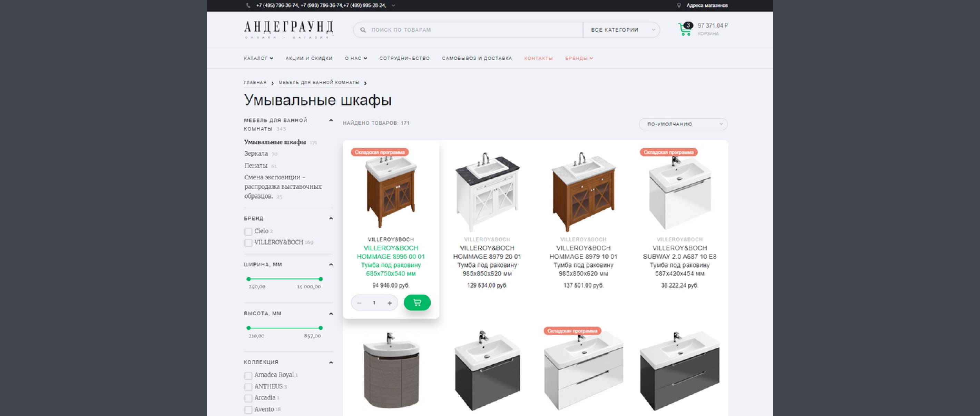Open the По-умолчанию sort dropdown

point(683,124)
